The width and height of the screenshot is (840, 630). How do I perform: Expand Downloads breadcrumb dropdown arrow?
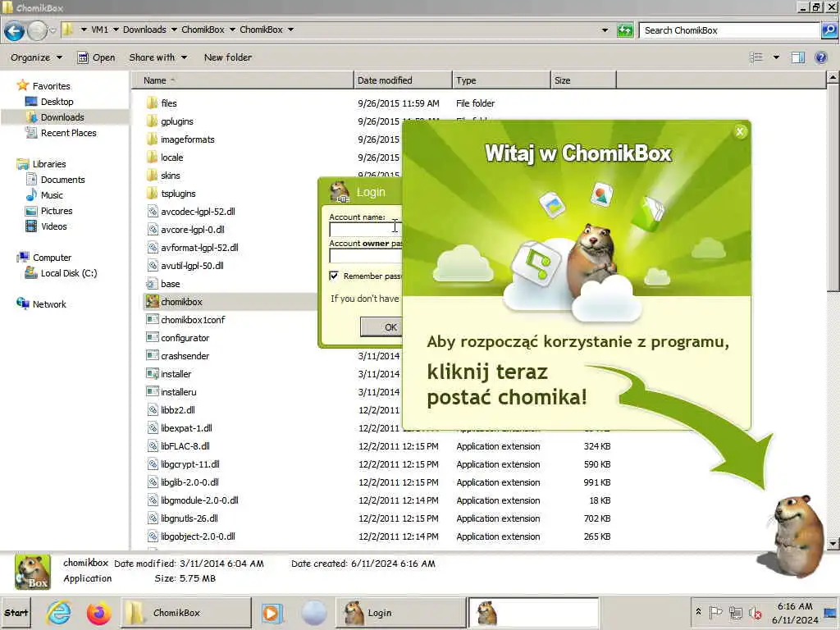pos(174,30)
